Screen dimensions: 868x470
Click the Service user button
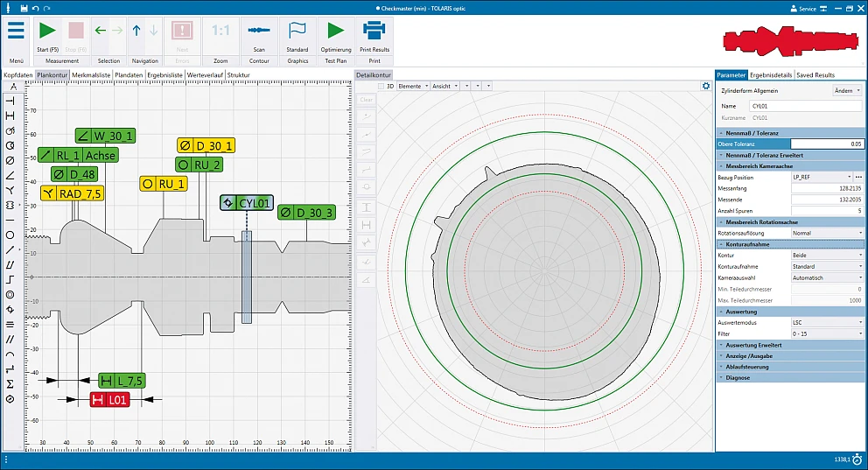(804, 8)
